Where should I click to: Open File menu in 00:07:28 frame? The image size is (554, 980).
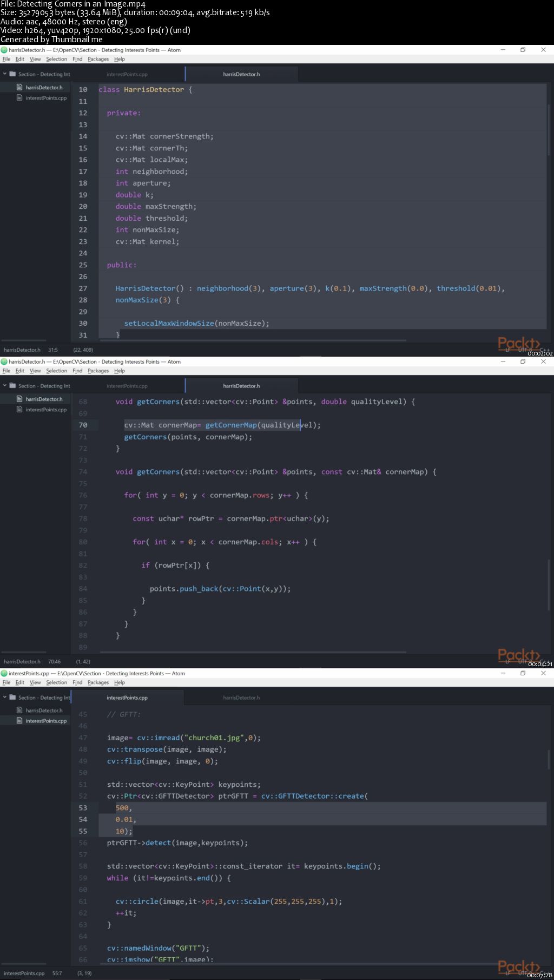(x=6, y=682)
